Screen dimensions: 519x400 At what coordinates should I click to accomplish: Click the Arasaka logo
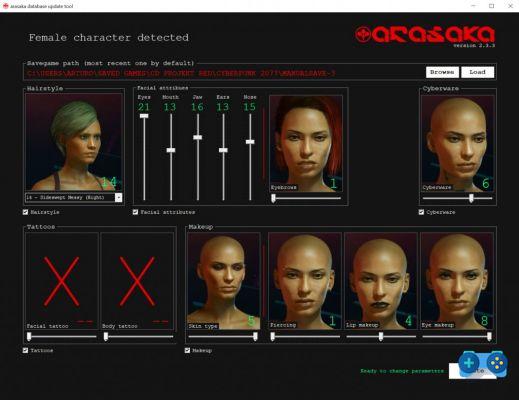click(x=425, y=34)
